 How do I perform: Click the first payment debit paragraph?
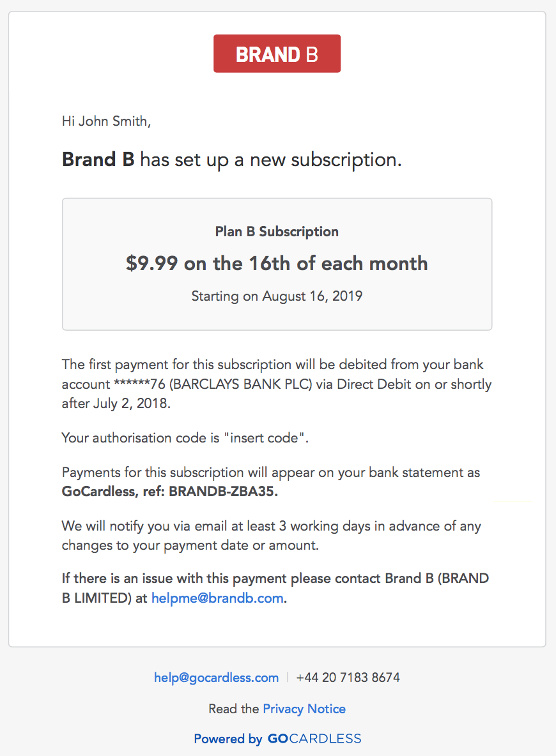[x=277, y=384]
